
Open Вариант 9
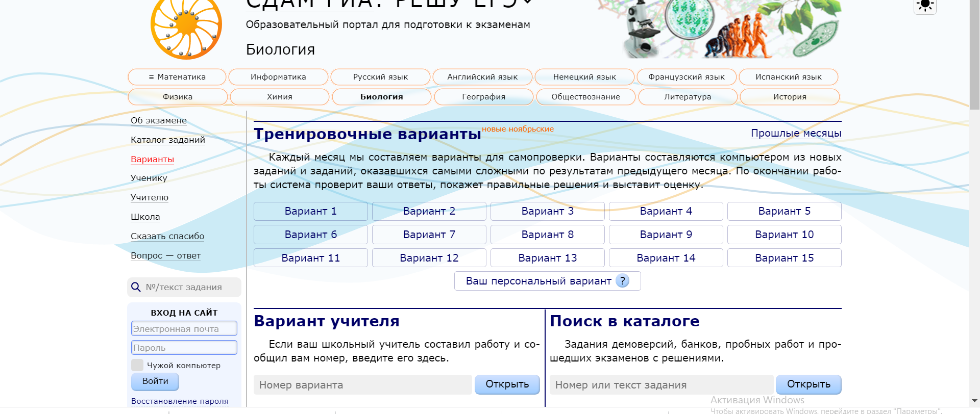tap(666, 235)
